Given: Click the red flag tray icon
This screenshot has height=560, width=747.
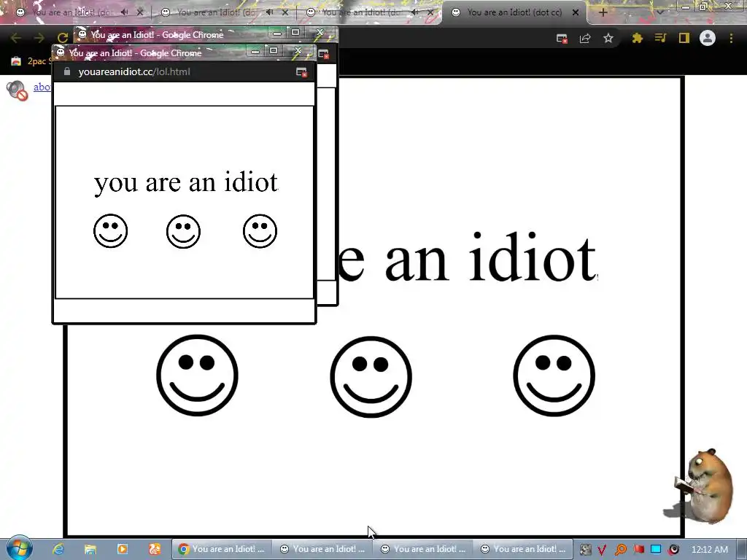Looking at the screenshot, I should click(x=638, y=549).
